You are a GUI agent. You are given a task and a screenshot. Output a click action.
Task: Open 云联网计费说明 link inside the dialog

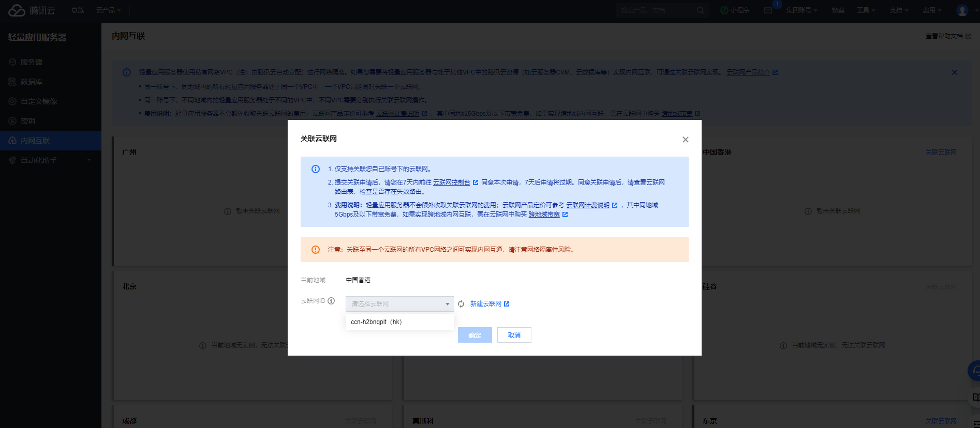(588, 205)
